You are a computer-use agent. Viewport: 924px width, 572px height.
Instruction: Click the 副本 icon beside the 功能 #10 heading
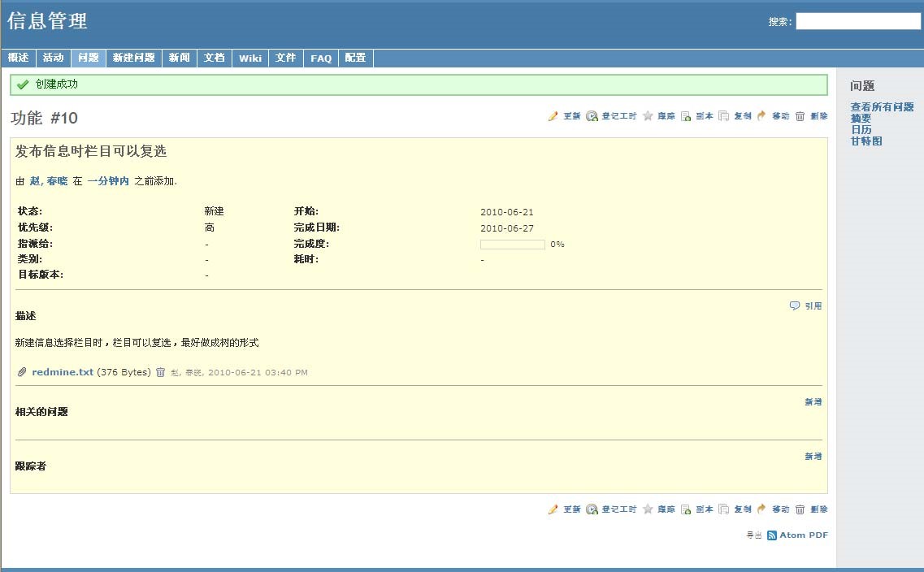pyautogui.click(x=685, y=116)
